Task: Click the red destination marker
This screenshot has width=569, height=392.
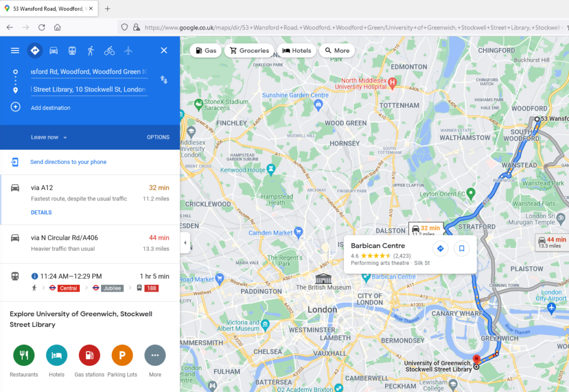Action: [x=476, y=360]
